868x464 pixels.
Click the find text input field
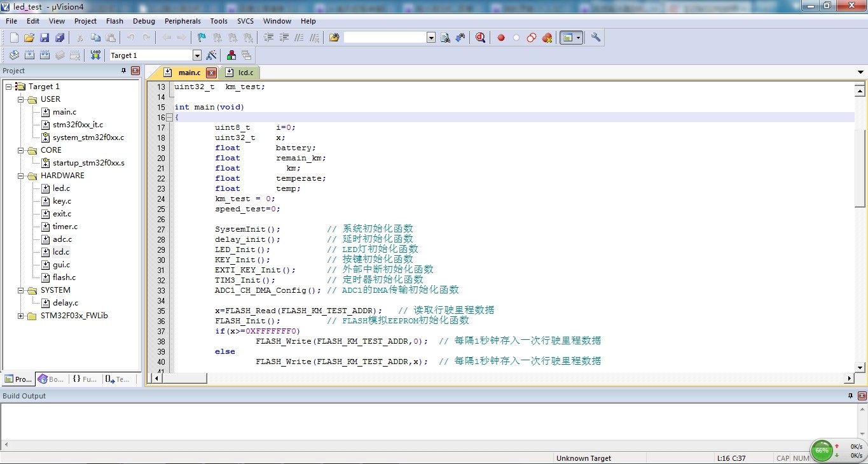385,38
